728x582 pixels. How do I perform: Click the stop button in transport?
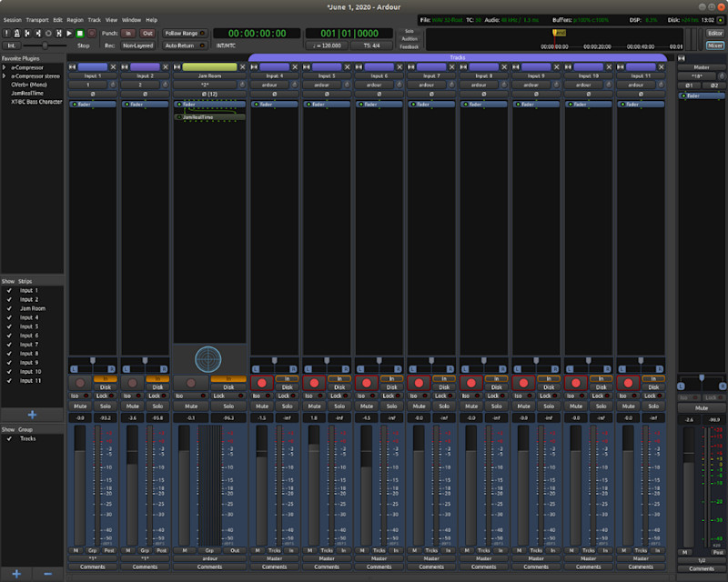79,33
